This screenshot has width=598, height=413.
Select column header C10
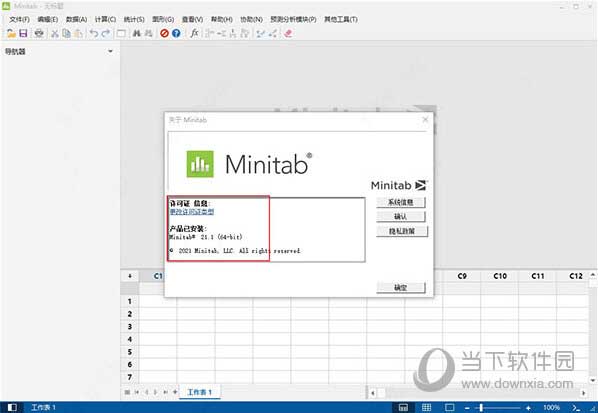500,276
